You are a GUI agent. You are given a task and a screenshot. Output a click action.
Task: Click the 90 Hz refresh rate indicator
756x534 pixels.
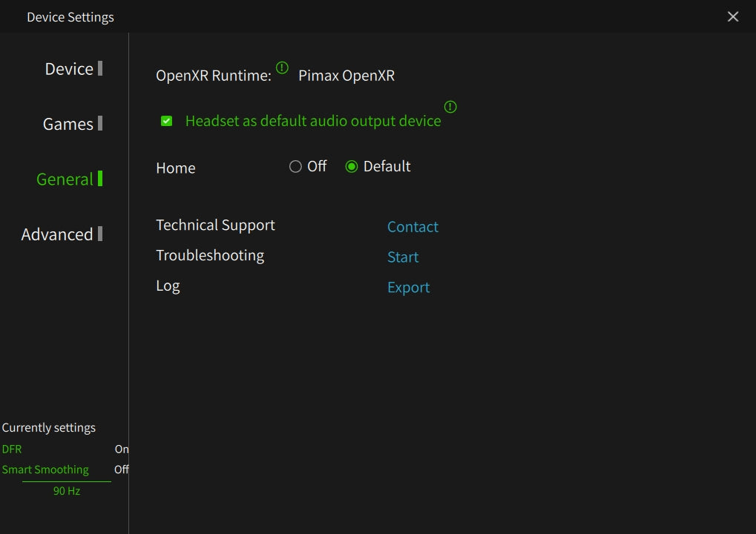(x=67, y=491)
